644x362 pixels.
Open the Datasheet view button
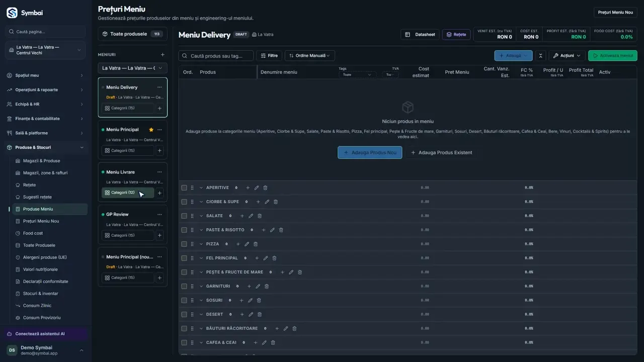coord(420,35)
